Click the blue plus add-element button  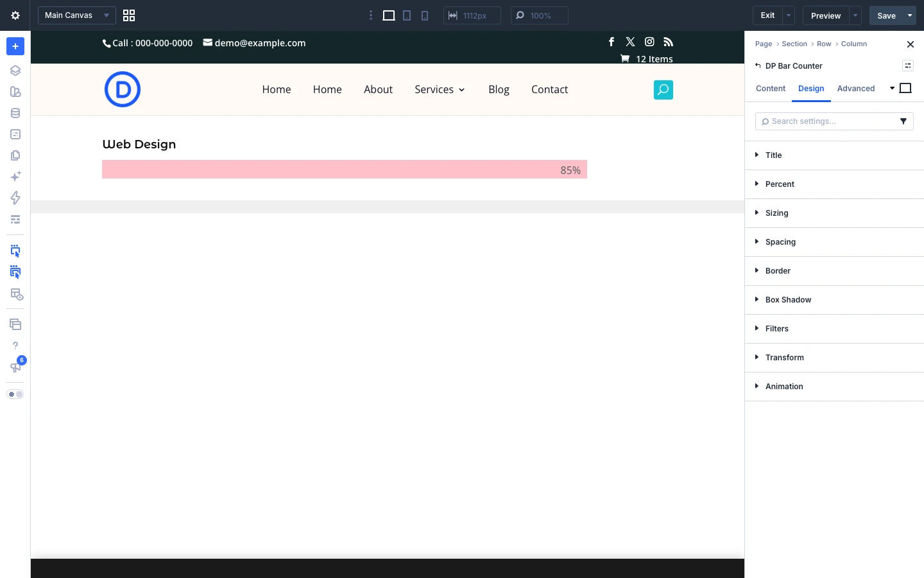click(15, 46)
